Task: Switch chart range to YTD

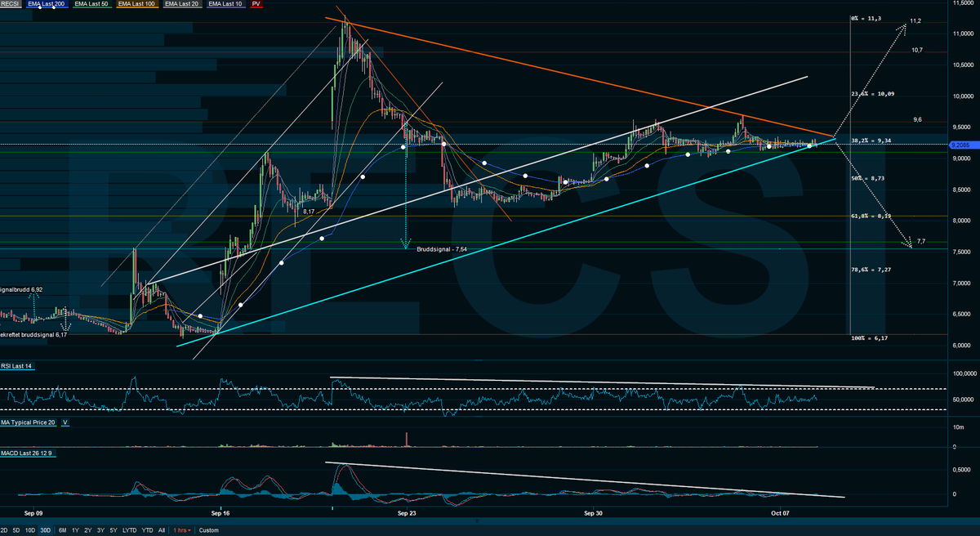Action: click(x=147, y=530)
